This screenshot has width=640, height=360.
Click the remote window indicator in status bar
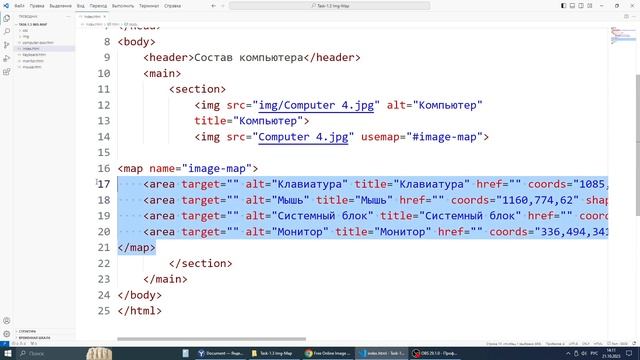point(4,344)
